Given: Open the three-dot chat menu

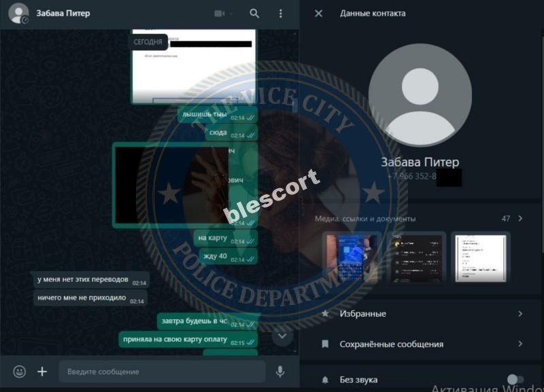Looking at the screenshot, I should click(x=280, y=14).
